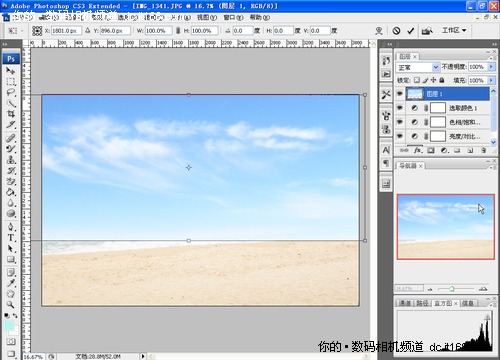Cancel the transform with the circle-slash icon
Viewport: 500px width, 360px height.
pos(396,31)
